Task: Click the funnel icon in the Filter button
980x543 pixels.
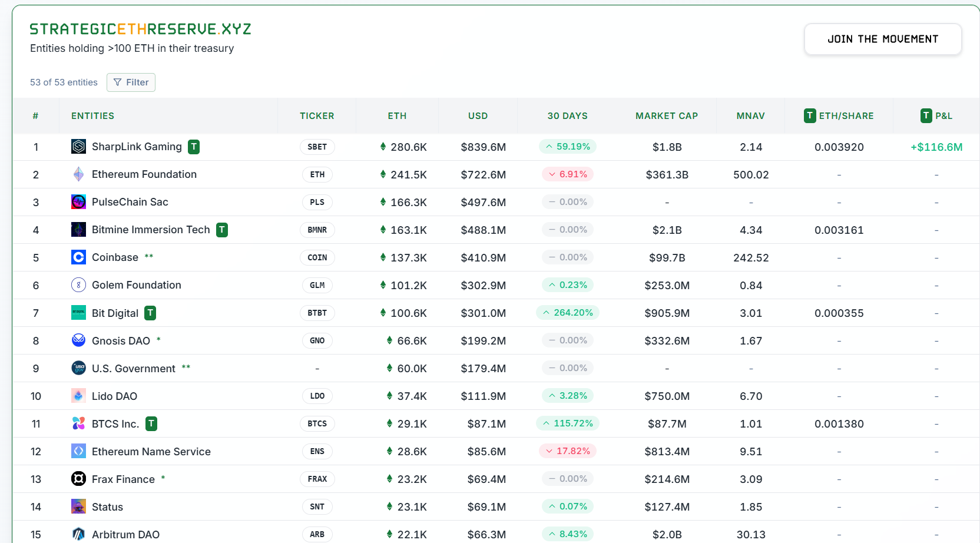Action: 118,82
